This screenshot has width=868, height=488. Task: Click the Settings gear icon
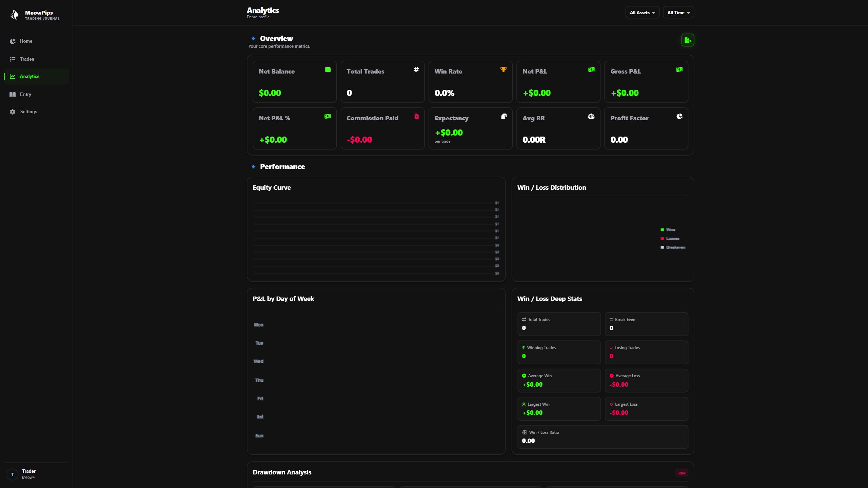coord(13,111)
